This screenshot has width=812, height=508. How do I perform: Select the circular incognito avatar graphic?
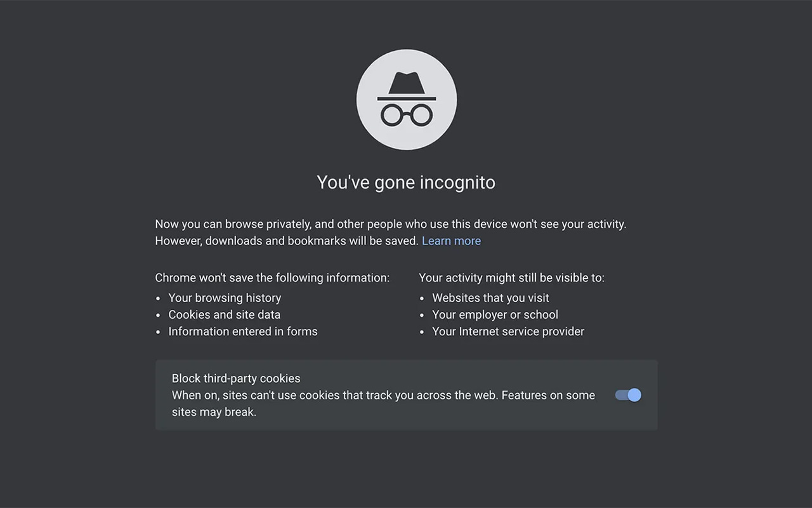pos(406,100)
